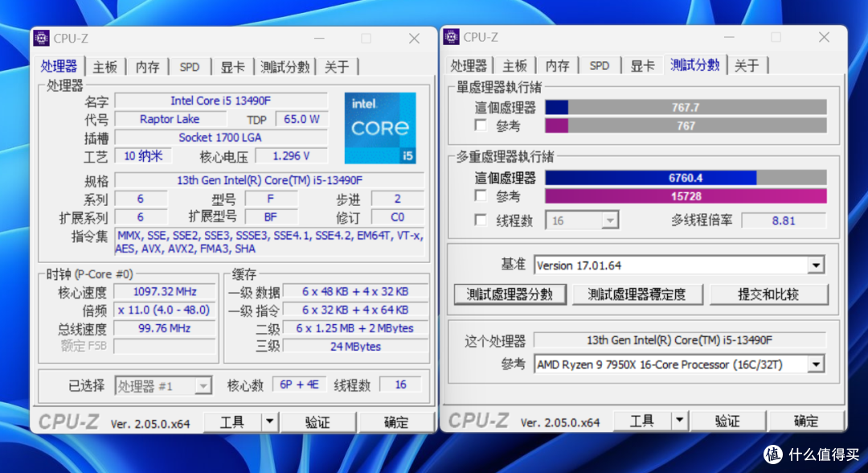The height and width of the screenshot is (473, 868).
Task: Click 工具 button in processor info window
Action: coord(232,422)
